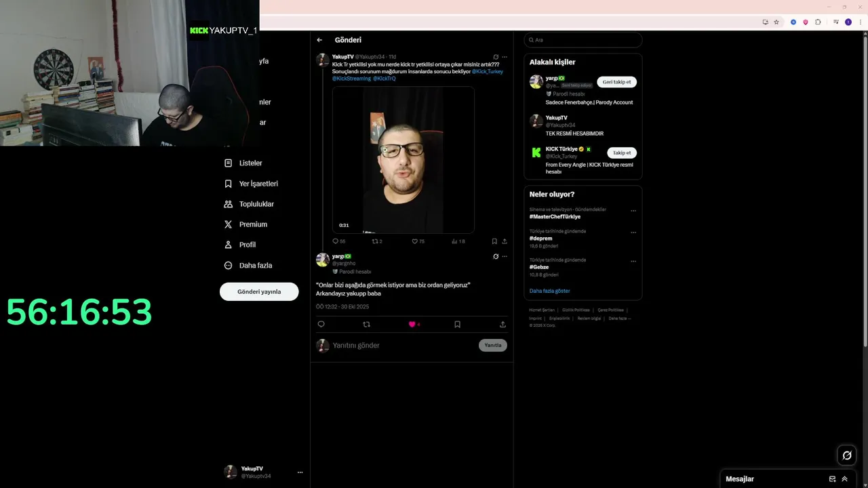Open the options menu for #MasterChefTürkiye

[633, 211]
